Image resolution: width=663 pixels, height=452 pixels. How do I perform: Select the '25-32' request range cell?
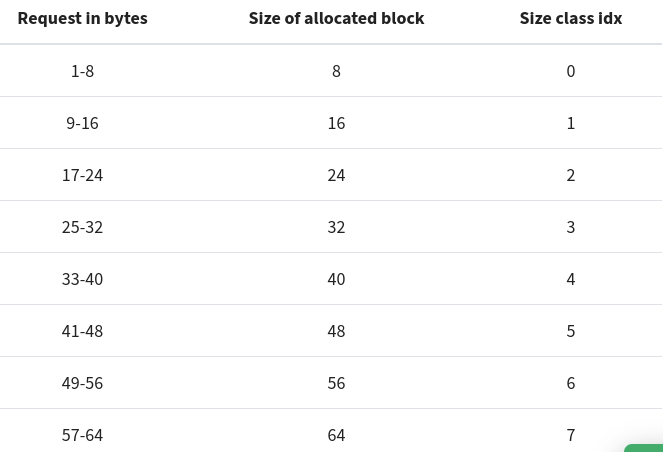click(82, 227)
